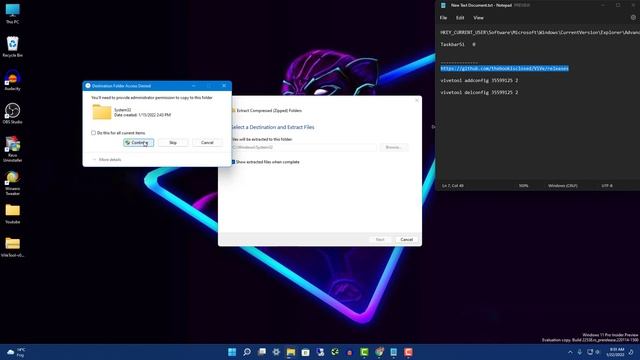Open Winaero Tweaker desktop shortcut
This screenshot has height=360, width=640.
12,183
